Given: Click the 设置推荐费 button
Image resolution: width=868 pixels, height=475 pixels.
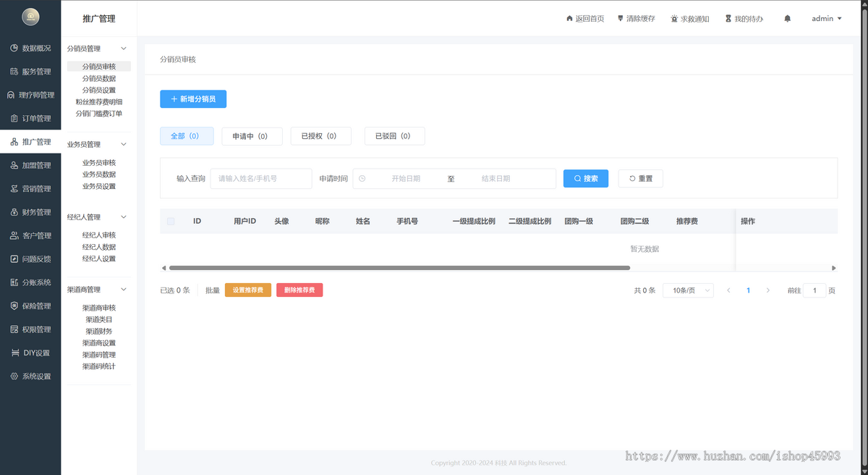Looking at the screenshot, I should pos(248,290).
